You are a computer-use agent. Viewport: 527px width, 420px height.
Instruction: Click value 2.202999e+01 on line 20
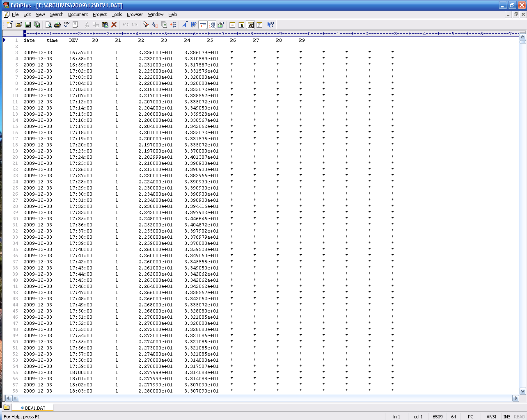[x=156, y=157]
